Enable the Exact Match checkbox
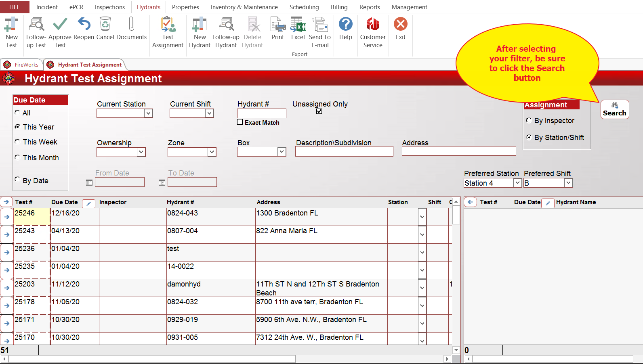This screenshot has width=643, height=364. pos(240,122)
